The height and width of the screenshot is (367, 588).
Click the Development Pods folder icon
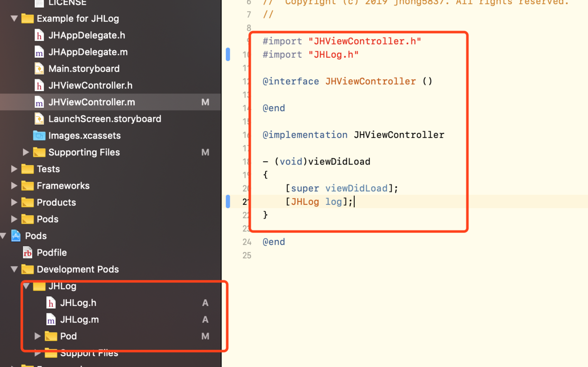point(28,269)
